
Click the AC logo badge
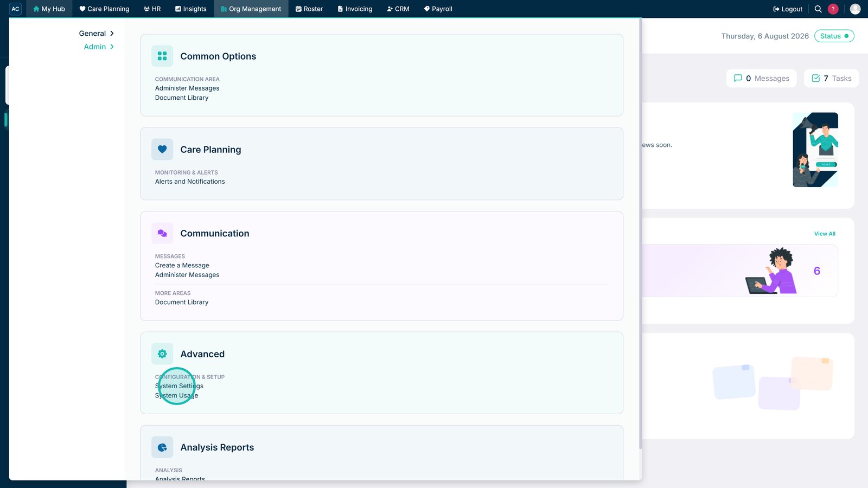click(x=15, y=9)
